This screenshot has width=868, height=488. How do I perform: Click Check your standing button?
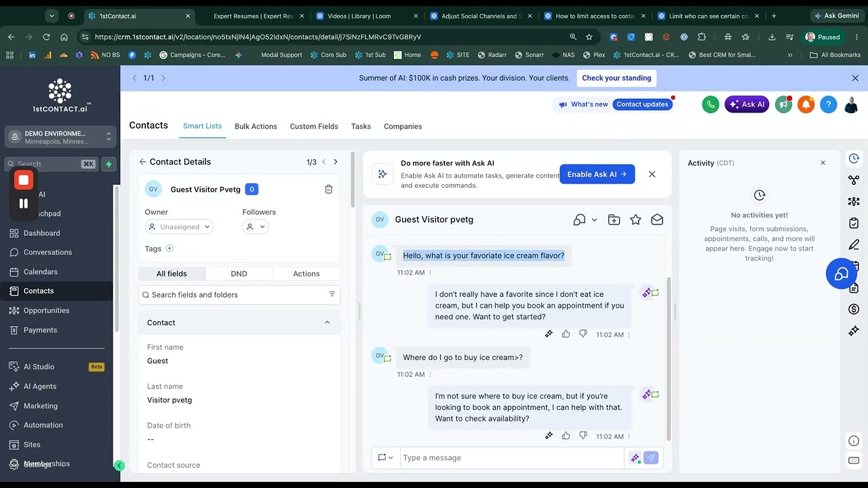(x=616, y=78)
